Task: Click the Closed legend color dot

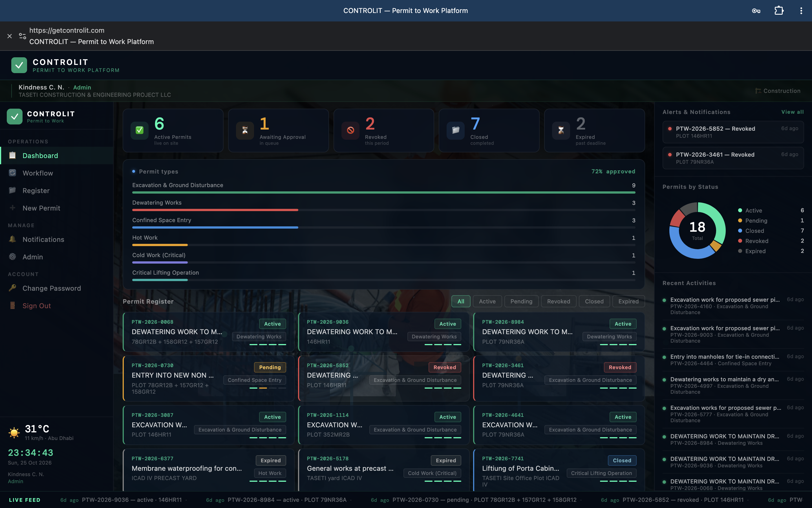Action: [740, 231]
